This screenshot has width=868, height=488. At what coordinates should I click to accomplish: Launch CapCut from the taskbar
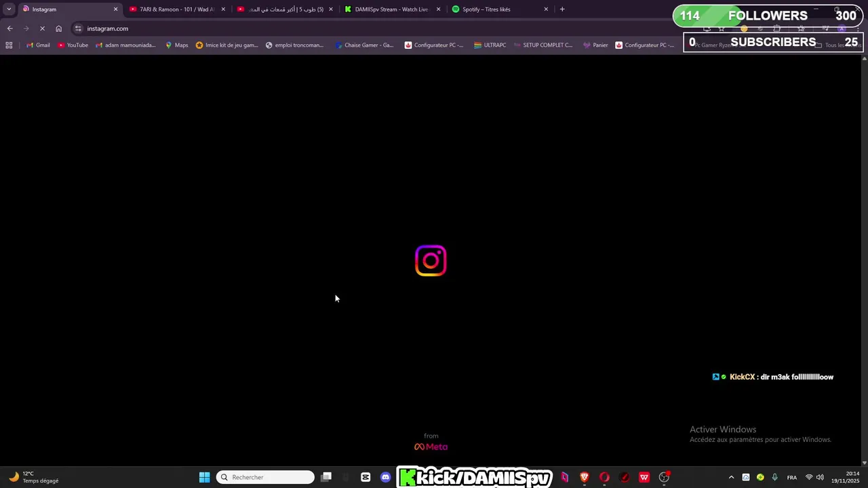pyautogui.click(x=366, y=477)
